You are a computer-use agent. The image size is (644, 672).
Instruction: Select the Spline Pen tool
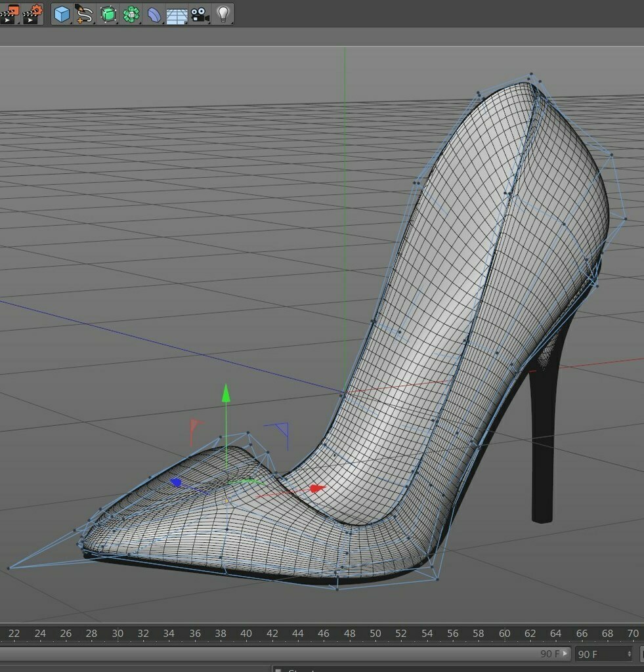tap(83, 14)
